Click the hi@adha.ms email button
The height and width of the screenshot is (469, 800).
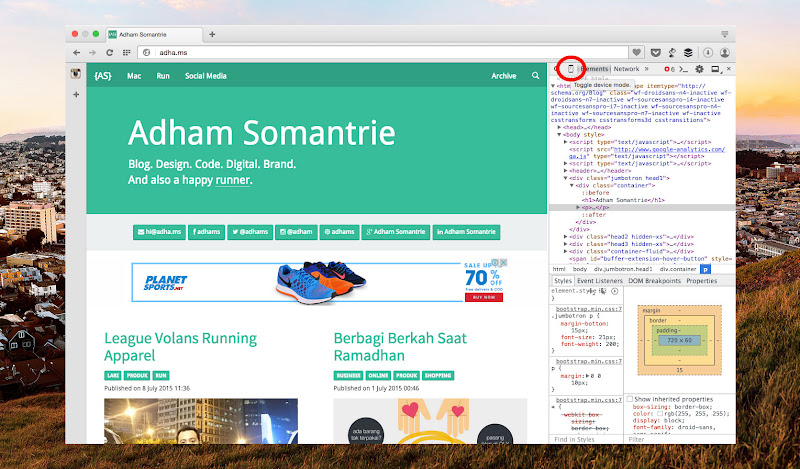coord(159,232)
